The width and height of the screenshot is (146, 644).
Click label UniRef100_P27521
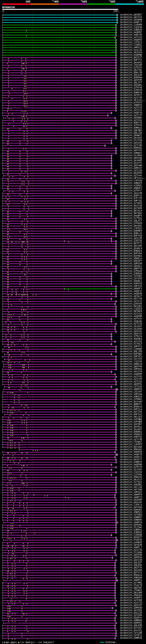[131, 218]
